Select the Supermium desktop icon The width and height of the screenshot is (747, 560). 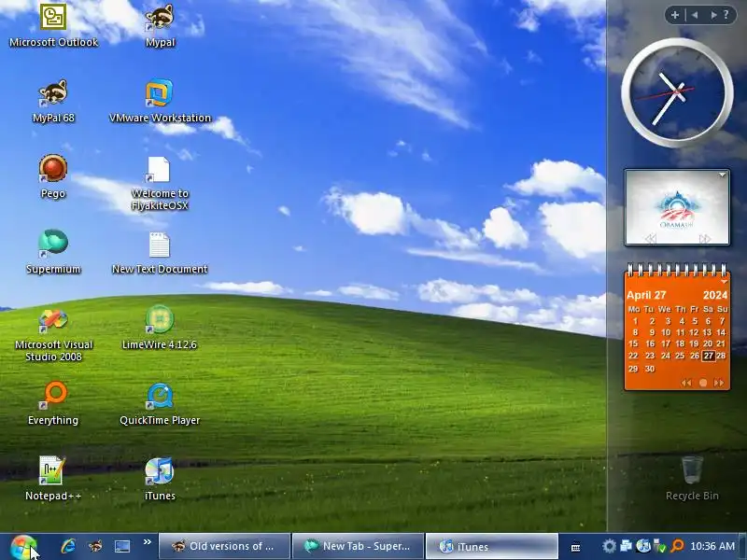[53, 251]
